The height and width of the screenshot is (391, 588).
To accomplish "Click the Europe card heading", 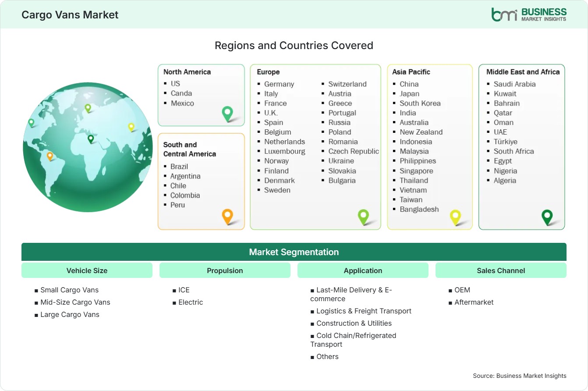I will 268,72.
